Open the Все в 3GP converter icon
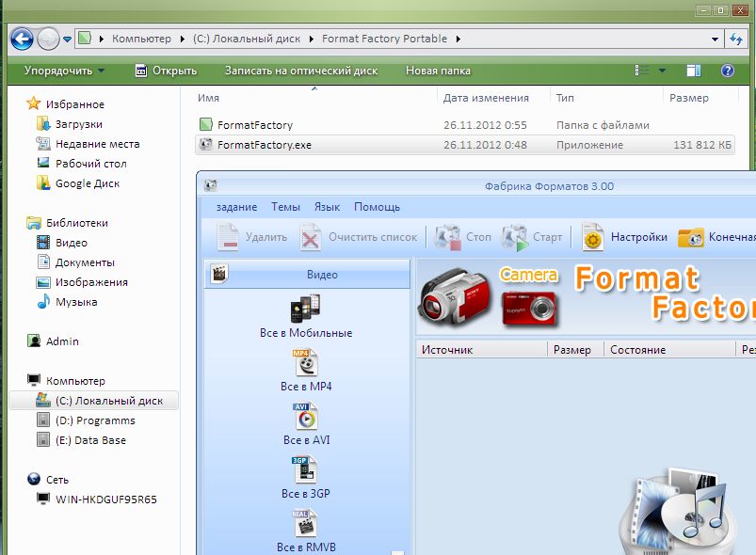756x555 pixels. pyautogui.click(x=306, y=469)
